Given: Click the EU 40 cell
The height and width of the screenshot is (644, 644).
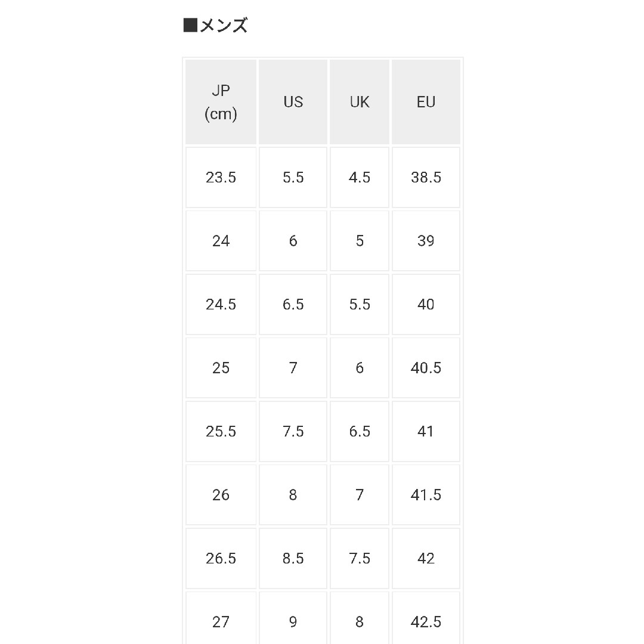Looking at the screenshot, I should pos(426,304).
